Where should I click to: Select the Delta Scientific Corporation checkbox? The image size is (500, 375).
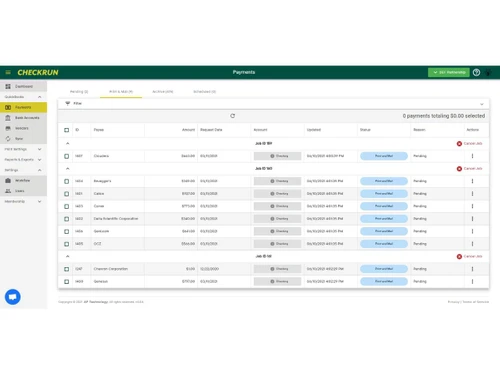[x=67, y=219]
